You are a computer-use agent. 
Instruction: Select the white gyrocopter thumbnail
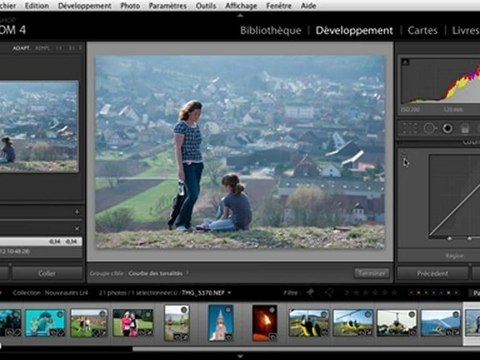click(x=397, y=322)
